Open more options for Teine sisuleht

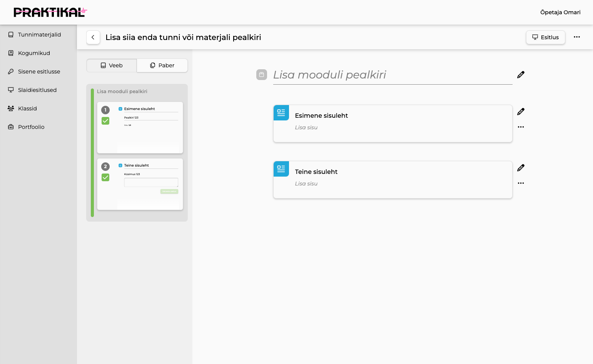click(521, 183)
